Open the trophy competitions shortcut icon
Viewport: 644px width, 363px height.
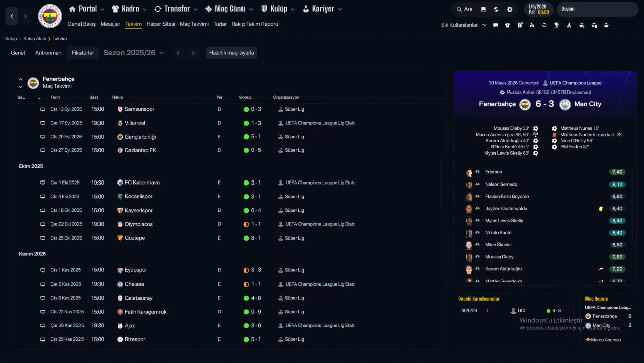tap(557, 25)
